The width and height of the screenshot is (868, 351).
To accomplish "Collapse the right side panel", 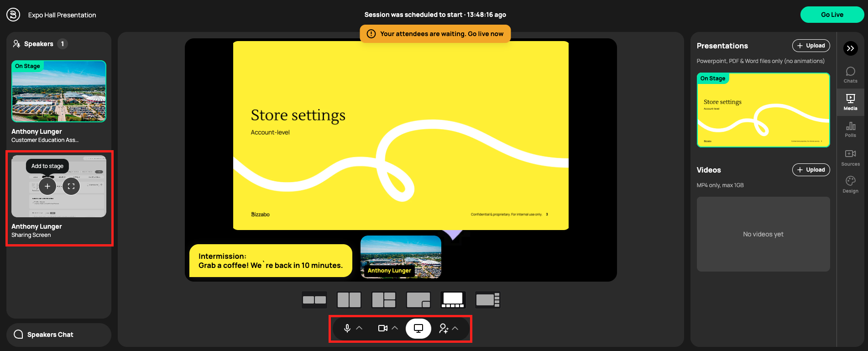I will tap(850, 48).
